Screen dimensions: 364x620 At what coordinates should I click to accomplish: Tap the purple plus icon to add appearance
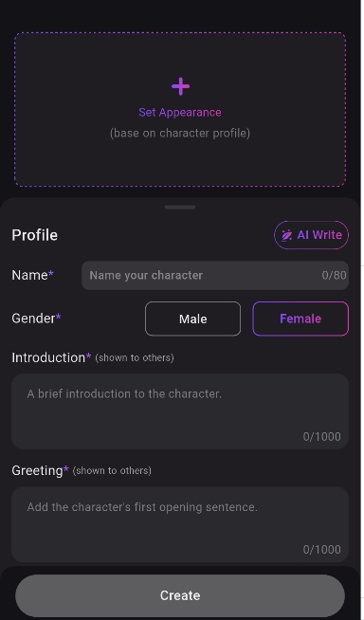(180, 86)
